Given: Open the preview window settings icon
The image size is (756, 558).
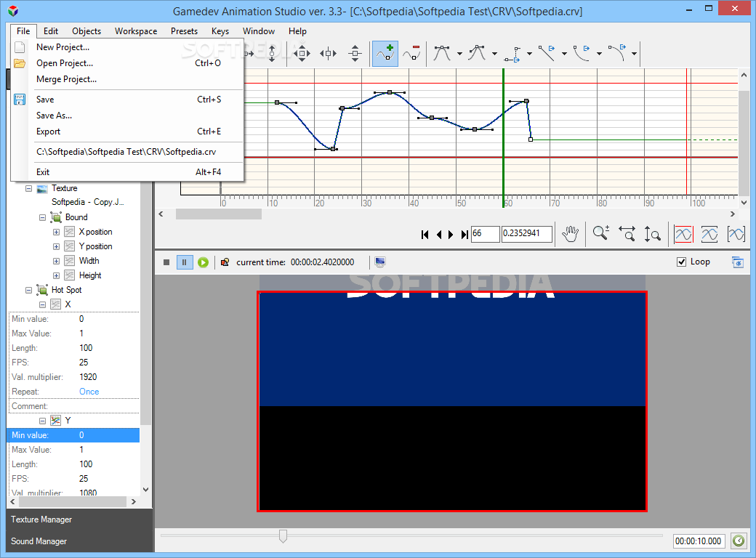Looking at the screenshot, I should pyautogui.click(x=738, y=262).
